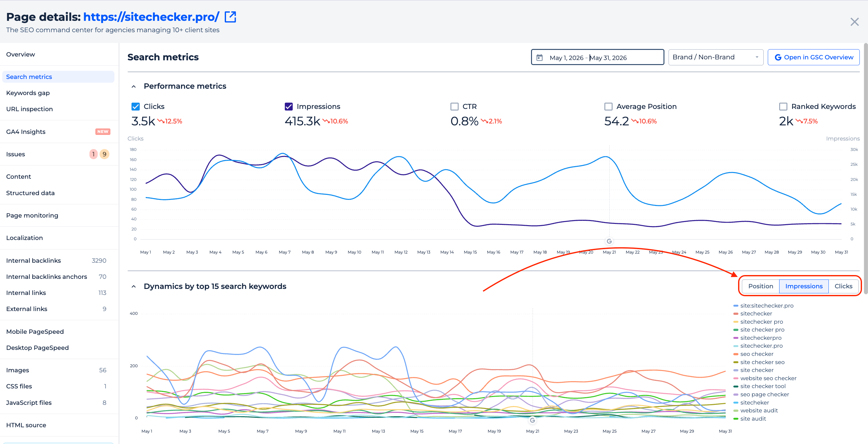The height and width of the screenshot is (444, 868).
Task: Click the https://sitechecker.pro/ title link
Action: point(151,17)
